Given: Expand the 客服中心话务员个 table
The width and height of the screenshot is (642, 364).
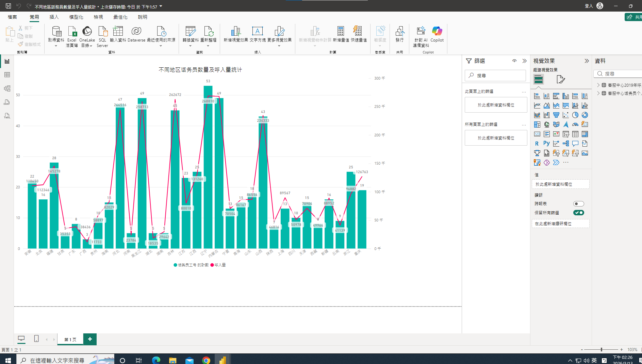Looking at the screenshot, I should tap(598, 93).
